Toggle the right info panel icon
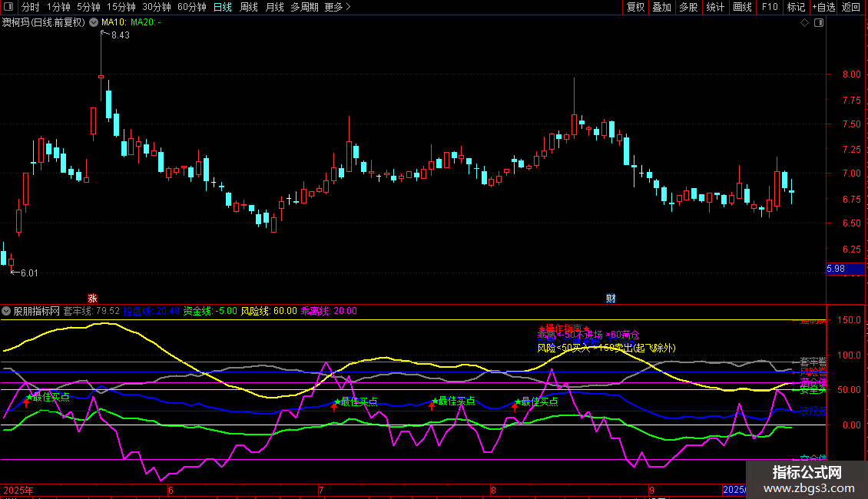This screenshot has height=499, width=868. [x=819, y=23]
